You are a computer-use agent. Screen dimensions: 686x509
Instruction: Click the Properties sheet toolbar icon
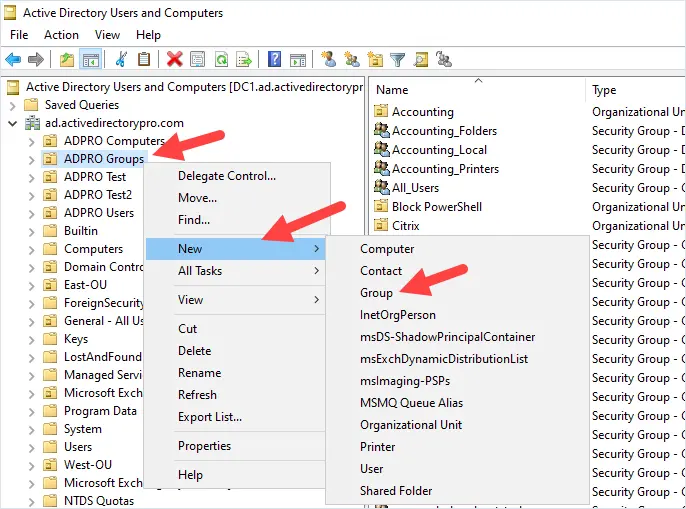[198, 59]
